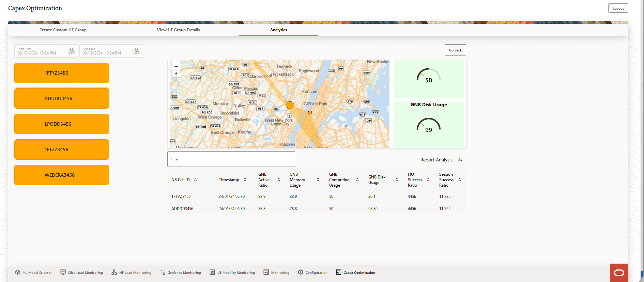Sort table by Timestamp

pyautogui.click(x=245, y=180)
